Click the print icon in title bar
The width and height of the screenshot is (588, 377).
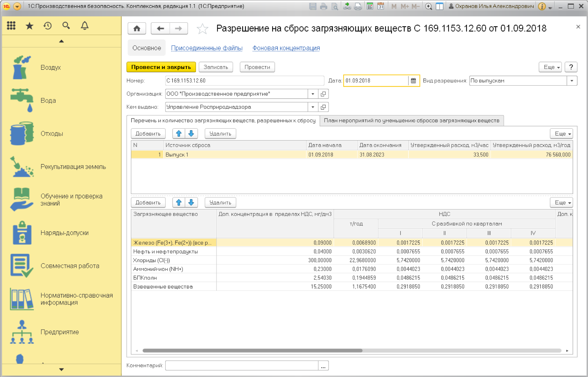click(x=323, y=6)
